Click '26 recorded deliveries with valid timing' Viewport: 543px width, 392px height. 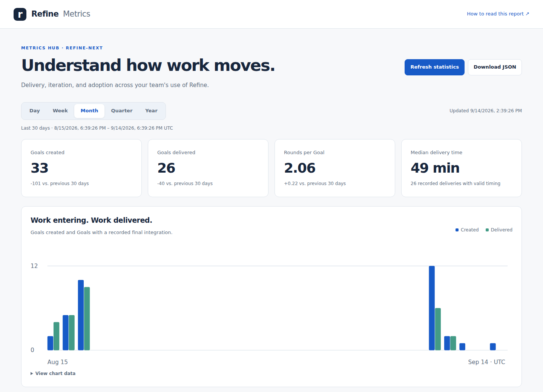[x=456, y=184]
